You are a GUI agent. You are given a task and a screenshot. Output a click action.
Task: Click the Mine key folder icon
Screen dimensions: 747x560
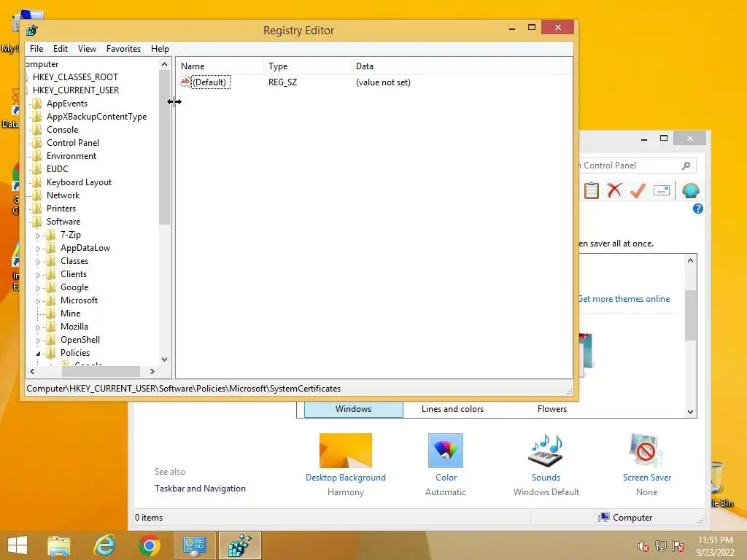pos(51,314)
